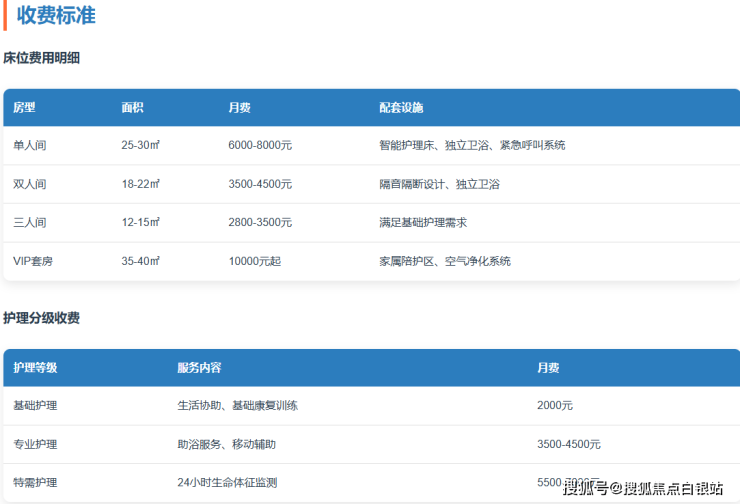Click the 10000元起 price cell
This screenshot has width=740, height=504.
(254, 261)
